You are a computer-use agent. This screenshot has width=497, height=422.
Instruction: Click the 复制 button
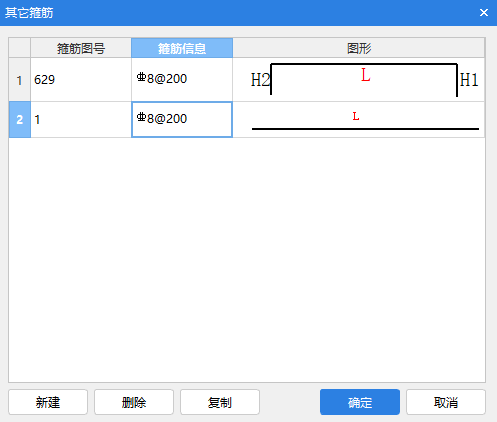(220, 402)
